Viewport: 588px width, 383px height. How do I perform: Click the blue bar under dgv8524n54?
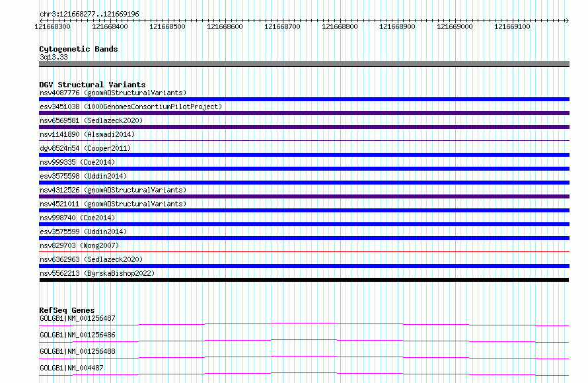tap(304, 155)
